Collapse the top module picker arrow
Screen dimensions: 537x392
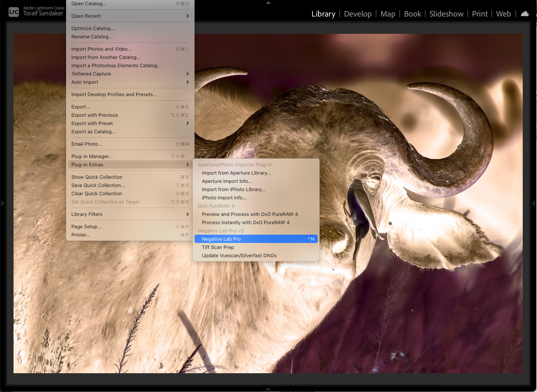[x=268, y=3]
